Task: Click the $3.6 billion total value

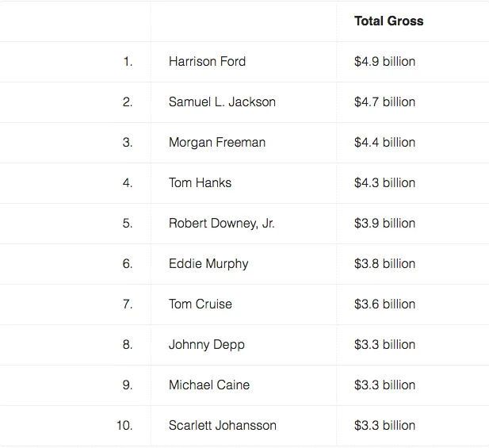Action: [384, 304]
